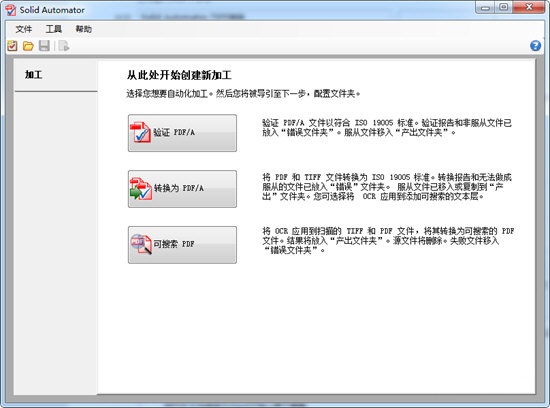This screenshot has height=408, width=550.
Task: Click the save floppy disk icon
Action: pos(44,46)
